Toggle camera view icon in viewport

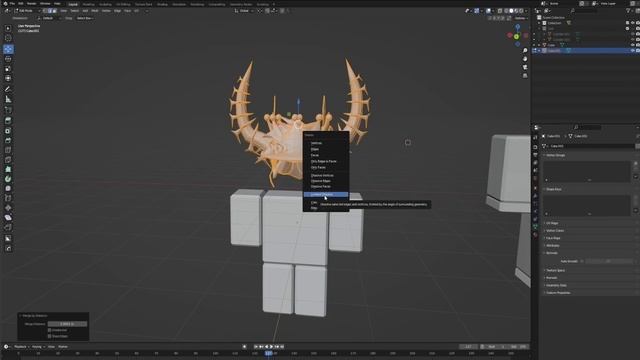pyautogui.click(x=525, y=67)
